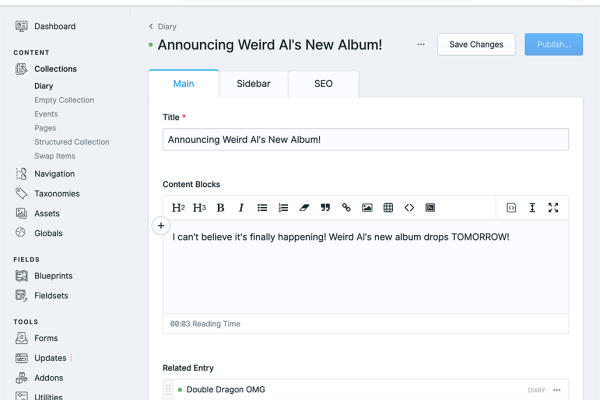Open Swap Items collection

click(55, 156)
